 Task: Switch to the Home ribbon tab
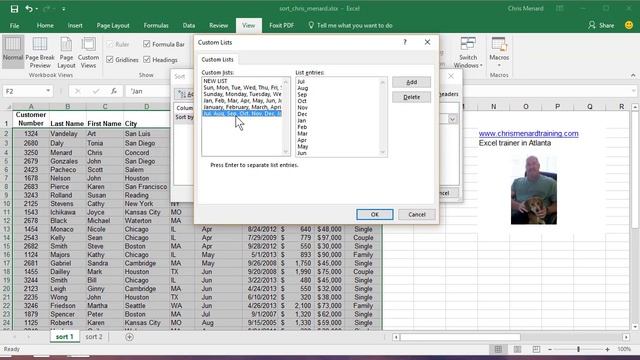click(x=45, y=25)
